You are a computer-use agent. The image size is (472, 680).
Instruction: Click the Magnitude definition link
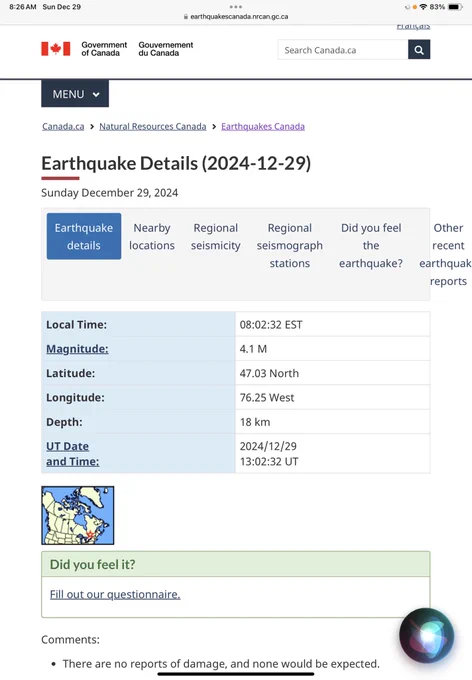coord(77,349)
